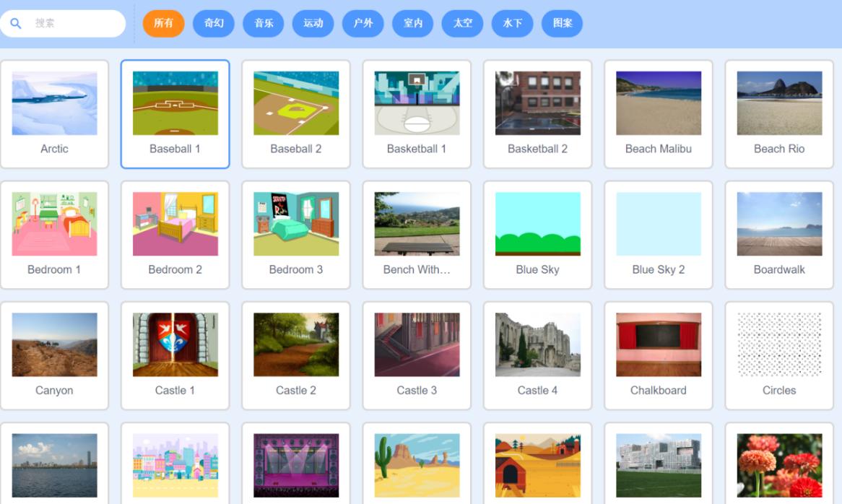
Task: Open the Chalkboard backdrop
Action: [x=659, y=355]
